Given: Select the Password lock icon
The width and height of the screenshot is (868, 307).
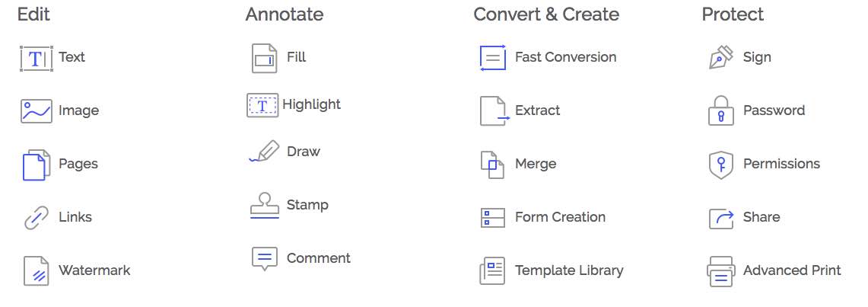Looking at the screenshot, I should [720, 111].
